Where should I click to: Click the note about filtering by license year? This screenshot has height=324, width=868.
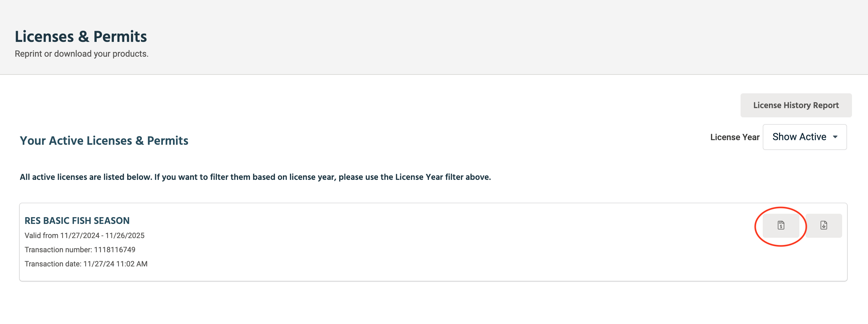pyautogui.click(x=255, y=177)
